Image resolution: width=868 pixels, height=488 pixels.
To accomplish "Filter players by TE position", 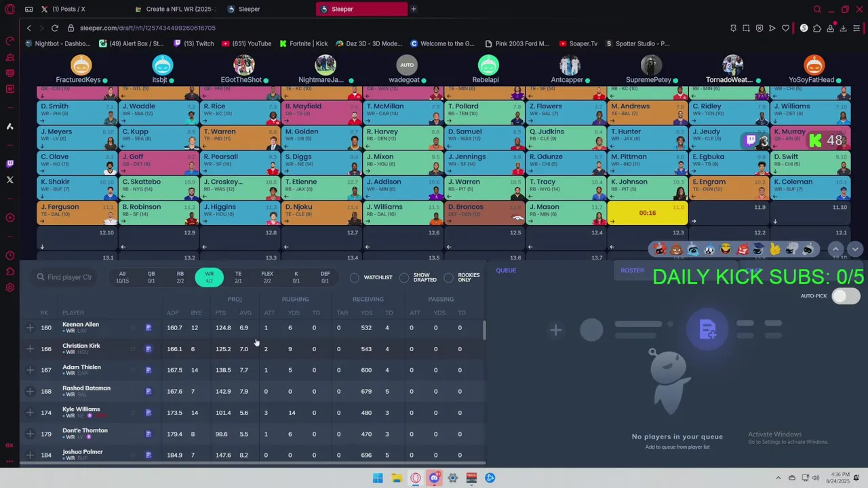I will (x=238, y=277).
